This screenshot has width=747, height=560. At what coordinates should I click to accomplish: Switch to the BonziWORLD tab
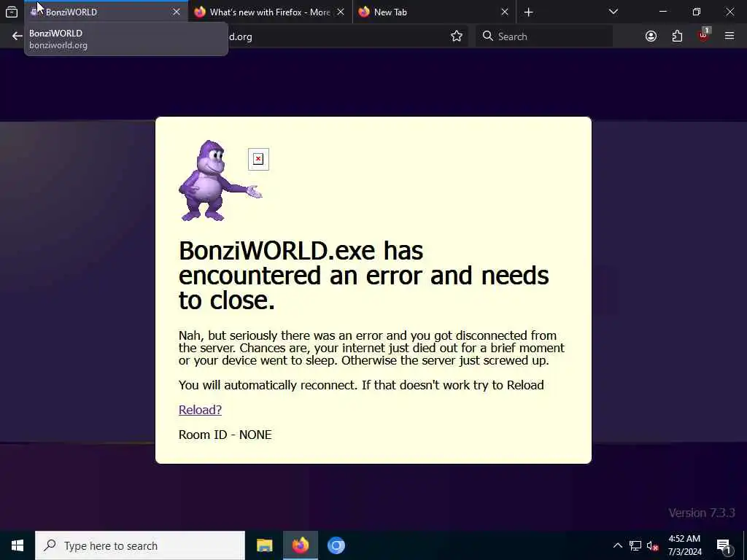click(x=106, y=12)
